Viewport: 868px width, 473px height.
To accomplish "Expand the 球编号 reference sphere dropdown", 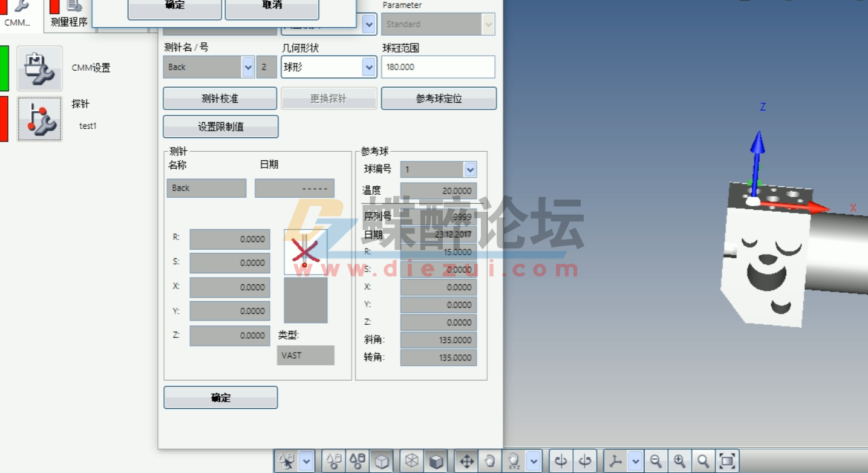I will tap(470, 169).
